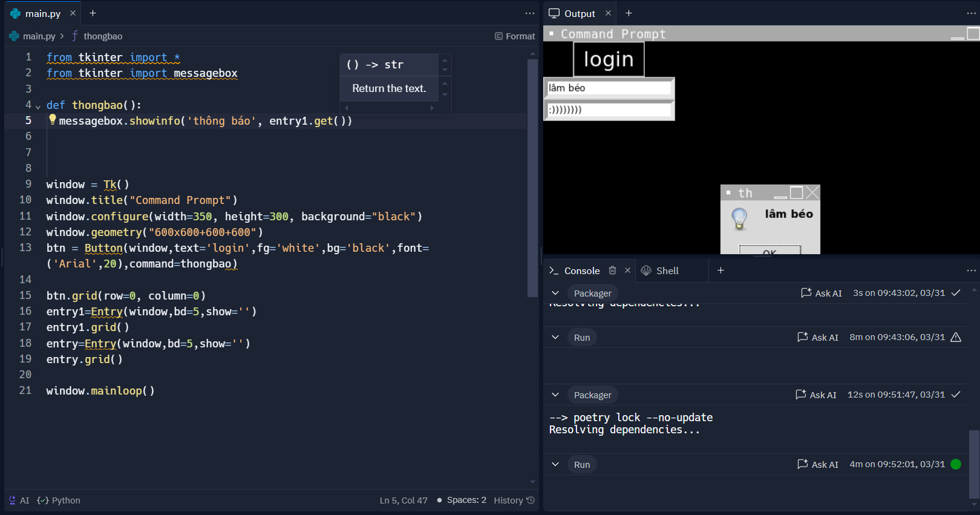Collapse the 09:52:01 Run entry chevron
The width and height of the screenshot is (980, 515).
pos(555,464)
